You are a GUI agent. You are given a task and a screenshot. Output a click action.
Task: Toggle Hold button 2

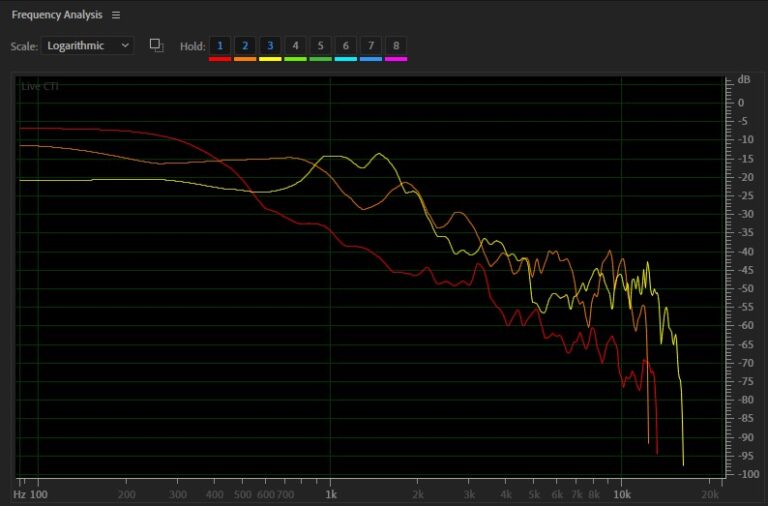[245, 46]
